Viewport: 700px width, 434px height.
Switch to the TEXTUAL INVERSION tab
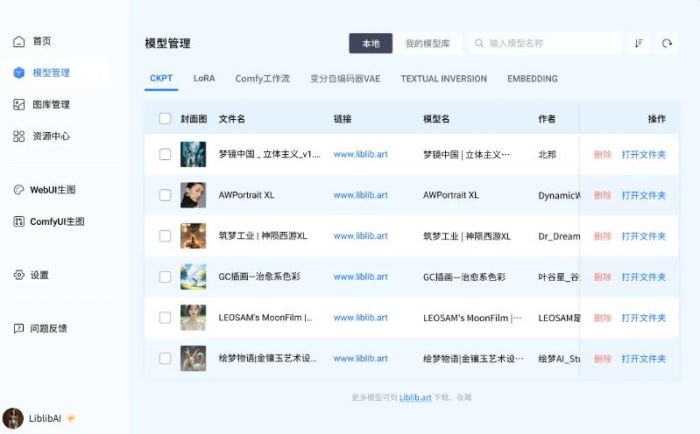(x=444, y=79)
